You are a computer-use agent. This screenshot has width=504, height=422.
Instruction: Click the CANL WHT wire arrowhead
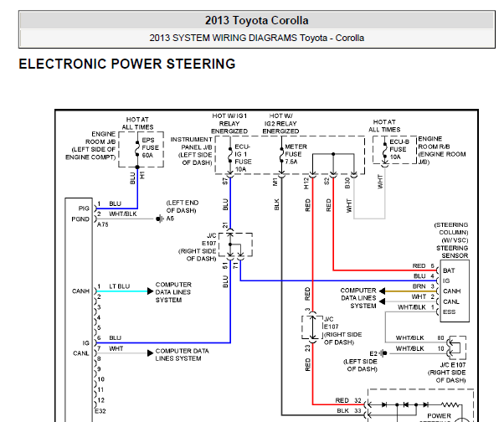coord(150,353)
